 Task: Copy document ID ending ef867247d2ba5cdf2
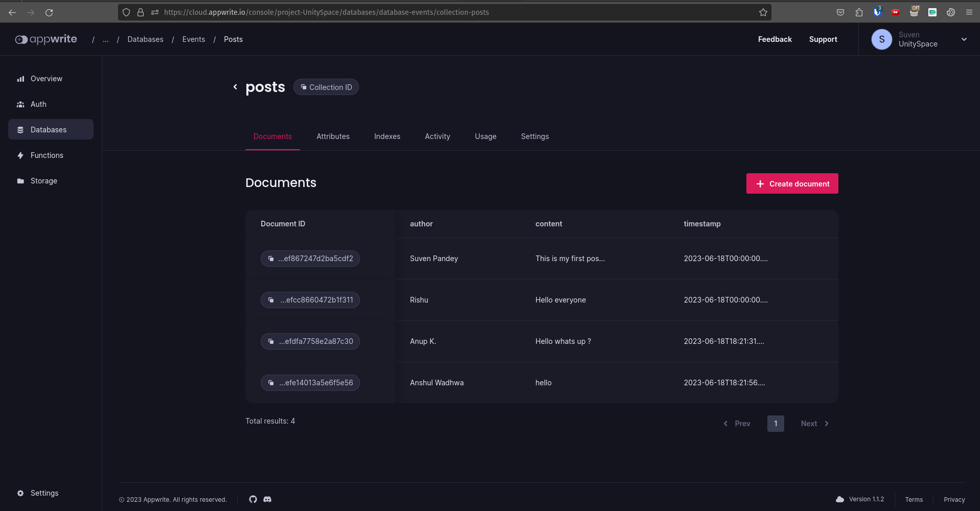click(310, 259)
